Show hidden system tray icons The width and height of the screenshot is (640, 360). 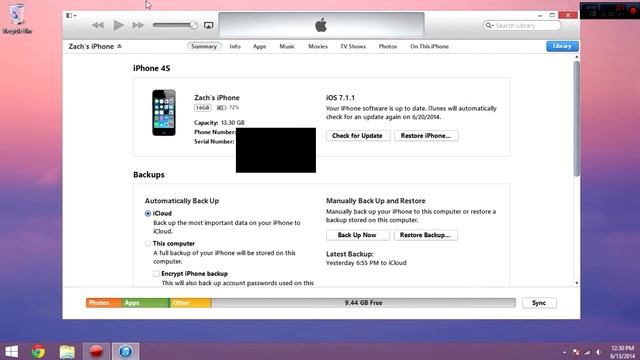564,352
